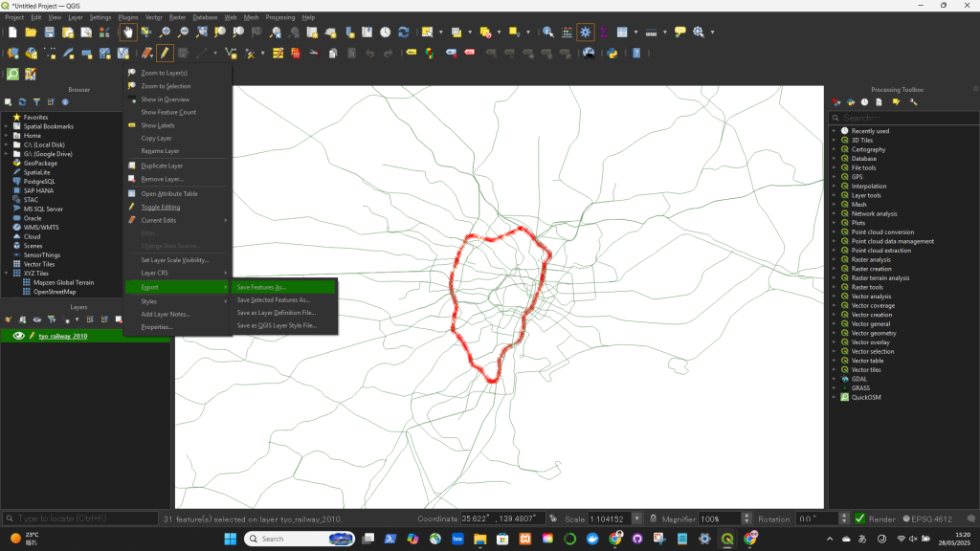Open the Python Console icon
Viewport: 980px width, 551px height.
(609, 53)
